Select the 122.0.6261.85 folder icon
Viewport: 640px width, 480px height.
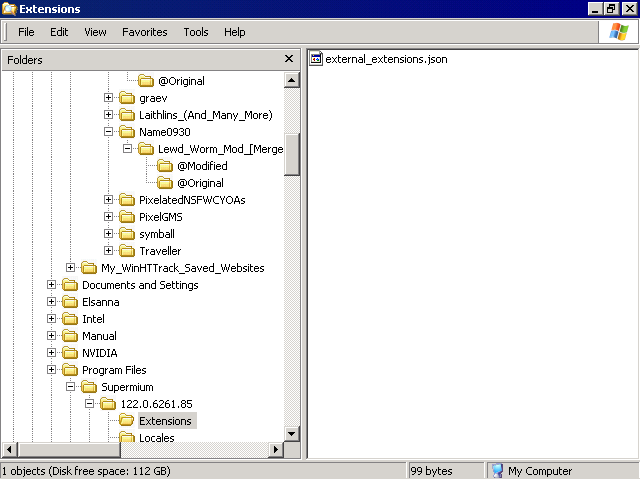click(108, 404)
